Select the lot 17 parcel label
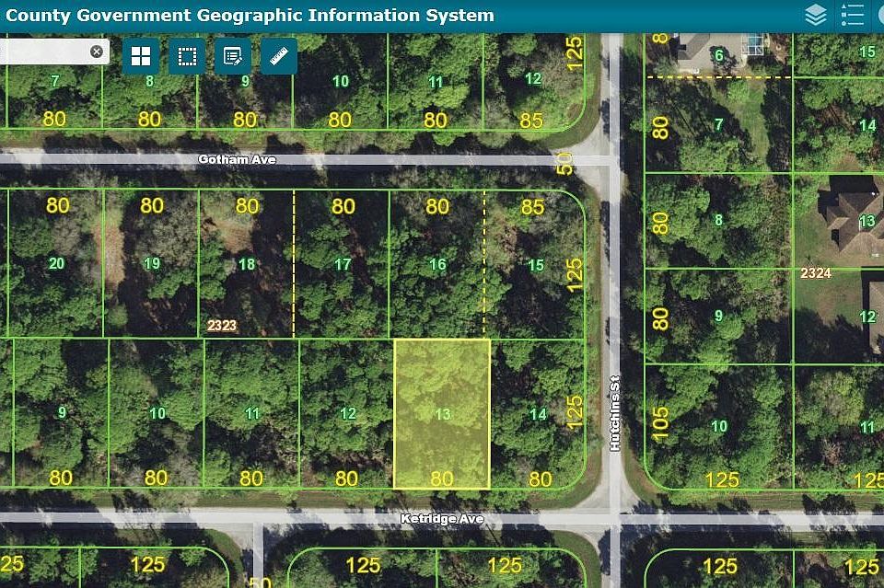884x588 pixels. [343, 263]
